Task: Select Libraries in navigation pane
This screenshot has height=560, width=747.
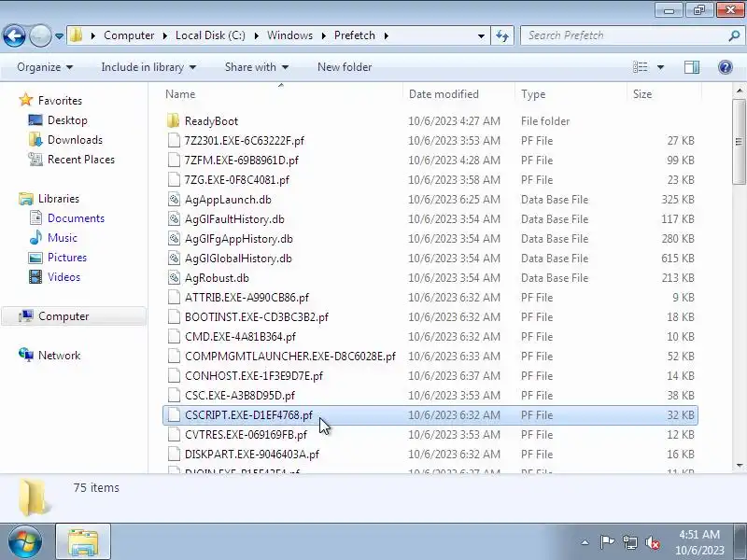Action: click(59, 199)
